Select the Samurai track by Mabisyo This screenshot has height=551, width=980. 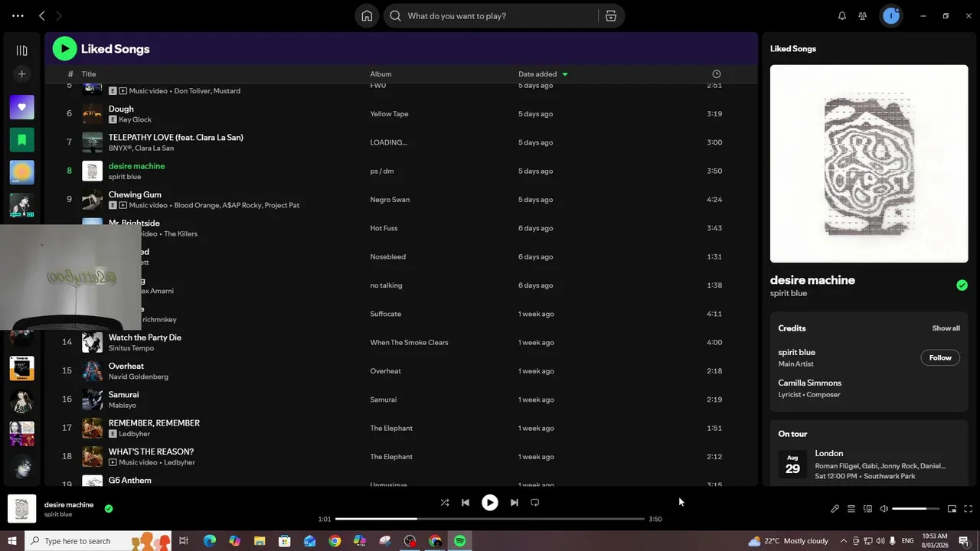point(123,395)
